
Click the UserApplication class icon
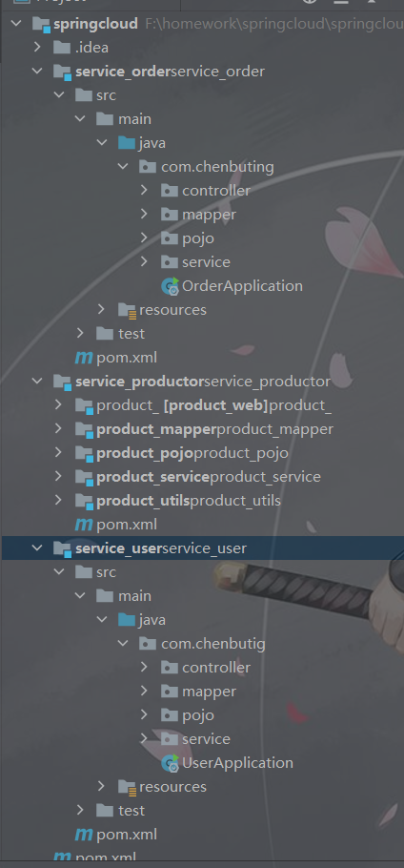171,763
